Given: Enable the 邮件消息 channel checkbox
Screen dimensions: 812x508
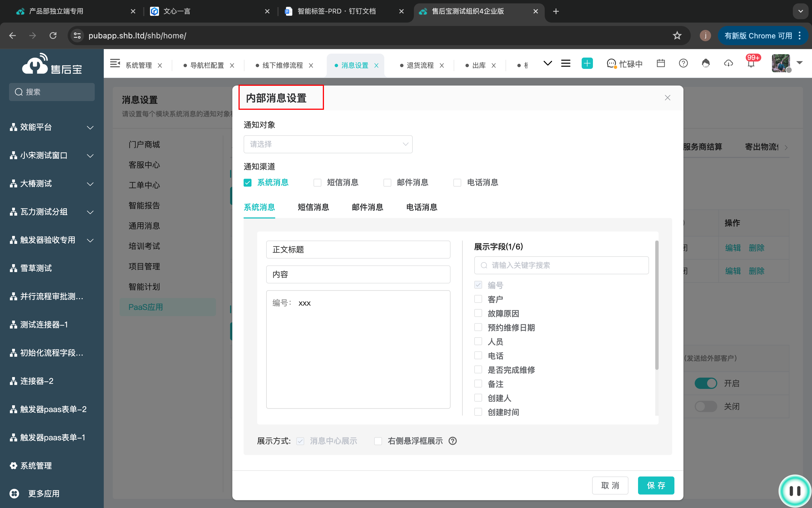Looking at the screenshot, I should click(387, 183).
